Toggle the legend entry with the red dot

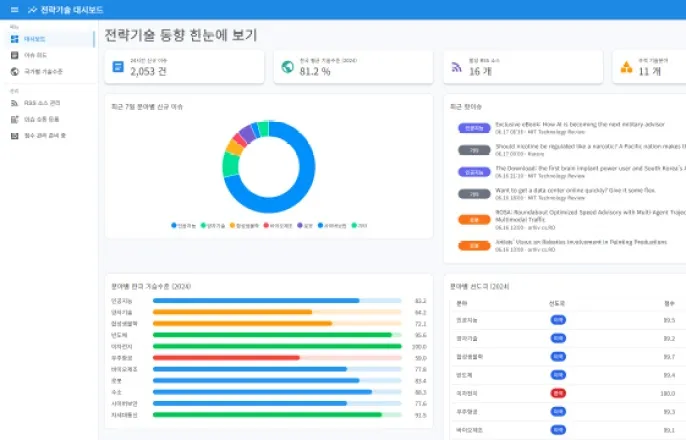click(x=278, y=226)
